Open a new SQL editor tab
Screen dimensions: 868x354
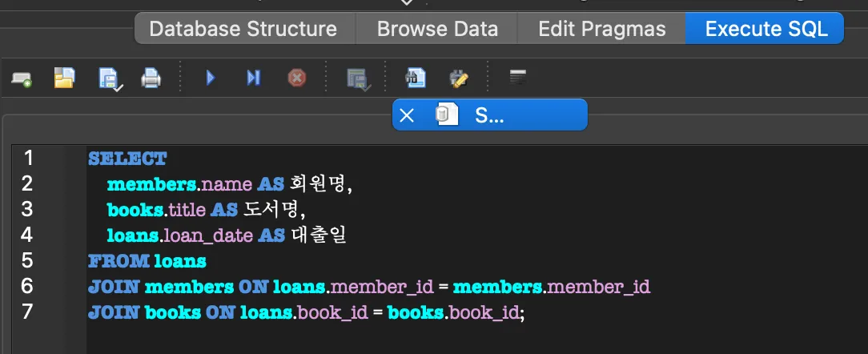tap(22, 78)
